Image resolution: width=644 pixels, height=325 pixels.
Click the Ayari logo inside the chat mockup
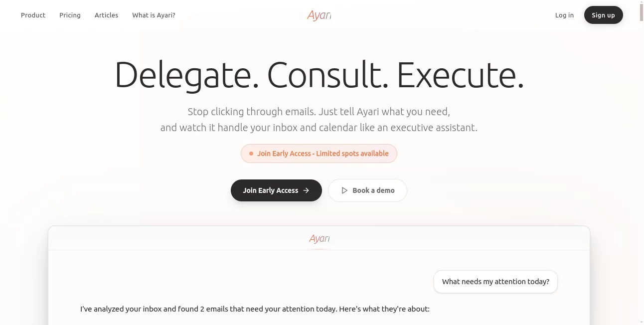(x=319, y=238)
